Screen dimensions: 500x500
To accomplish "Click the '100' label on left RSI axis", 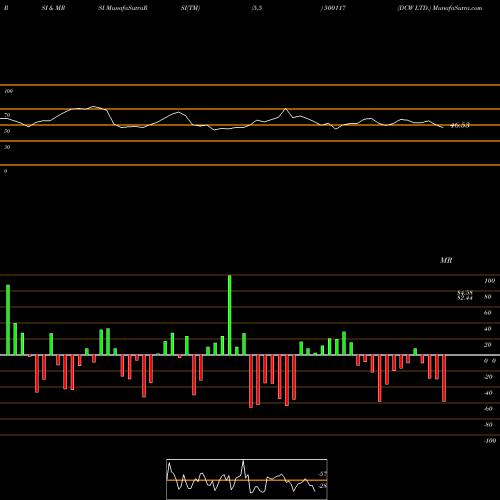I will [x=8, y=91].
